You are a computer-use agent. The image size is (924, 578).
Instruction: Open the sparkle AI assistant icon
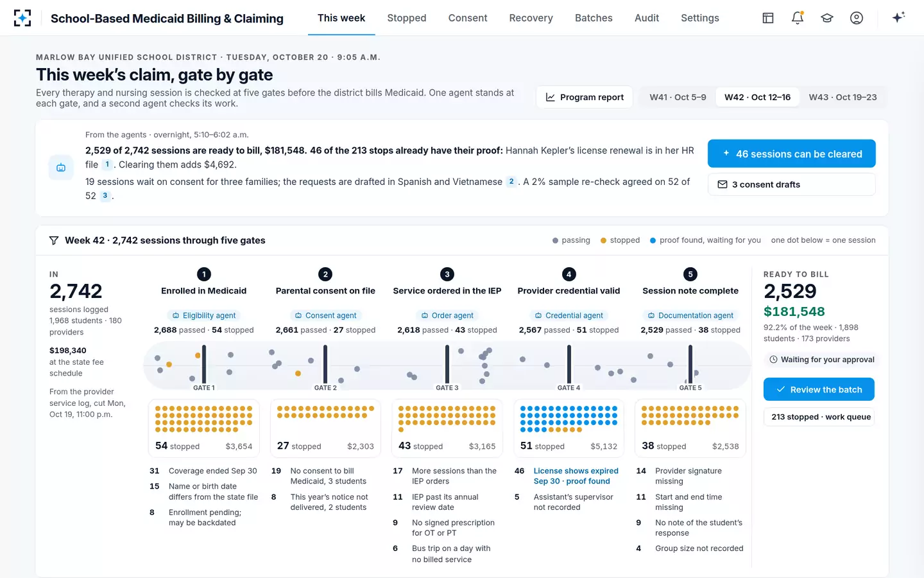pos(898,17)
